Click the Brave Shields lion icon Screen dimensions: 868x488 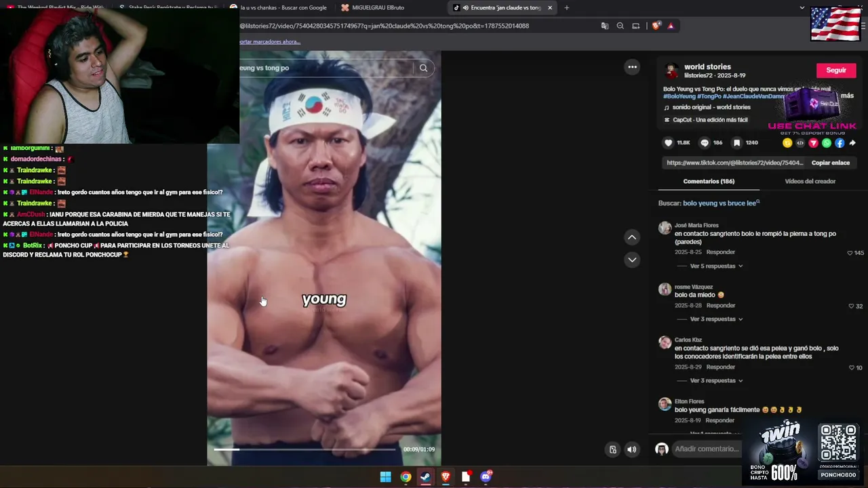(x=656, y=26)
